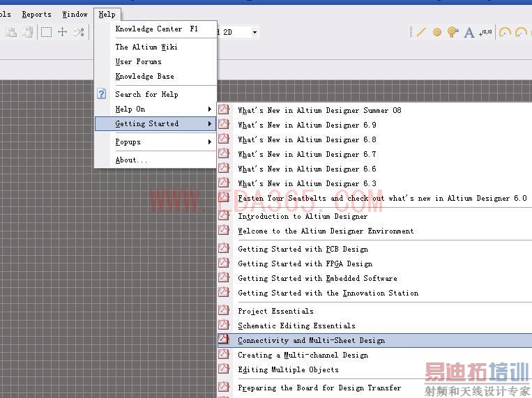This screenshot has height=398, width=532.
Task: Select the place pad tool icon
Action: click(x=437, y=32)
